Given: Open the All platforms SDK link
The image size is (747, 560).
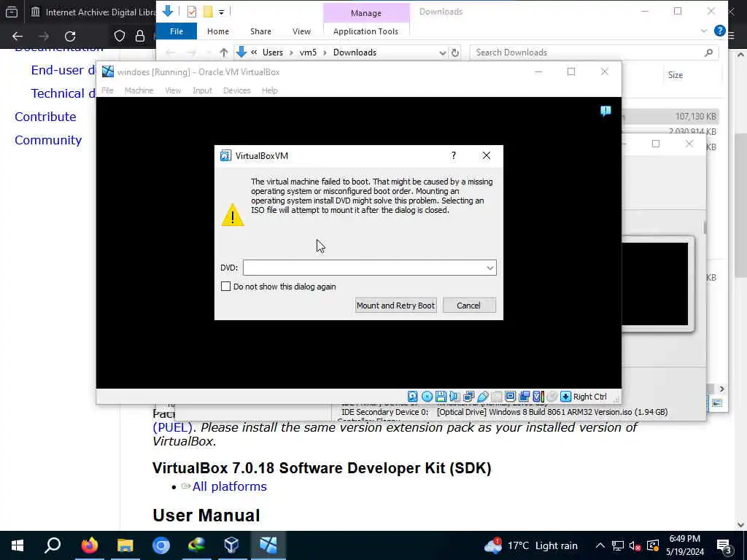Looking at the screenshot, I should pyautogui.click(x=230, y=486).
